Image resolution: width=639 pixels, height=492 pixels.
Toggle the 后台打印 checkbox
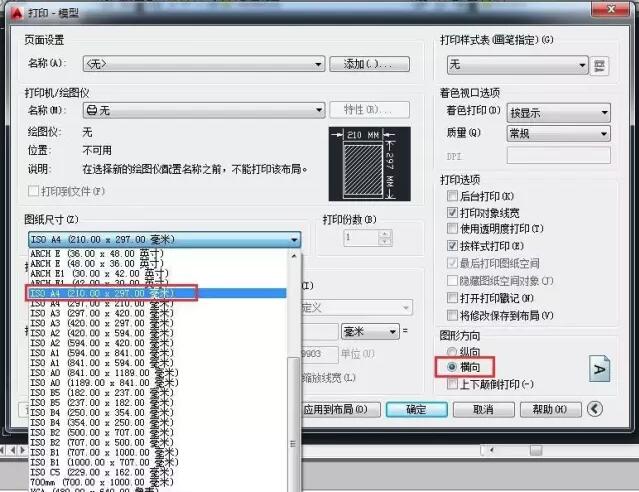(x=452, y=196)
